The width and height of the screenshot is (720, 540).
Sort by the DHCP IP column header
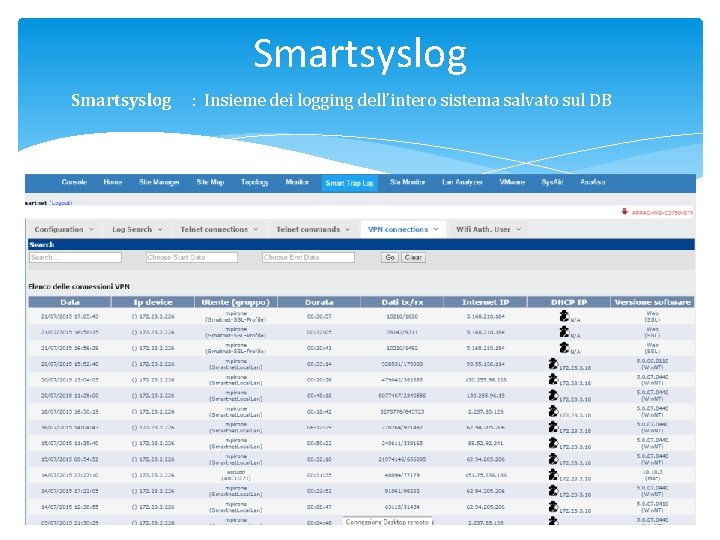tap(569, 302)
